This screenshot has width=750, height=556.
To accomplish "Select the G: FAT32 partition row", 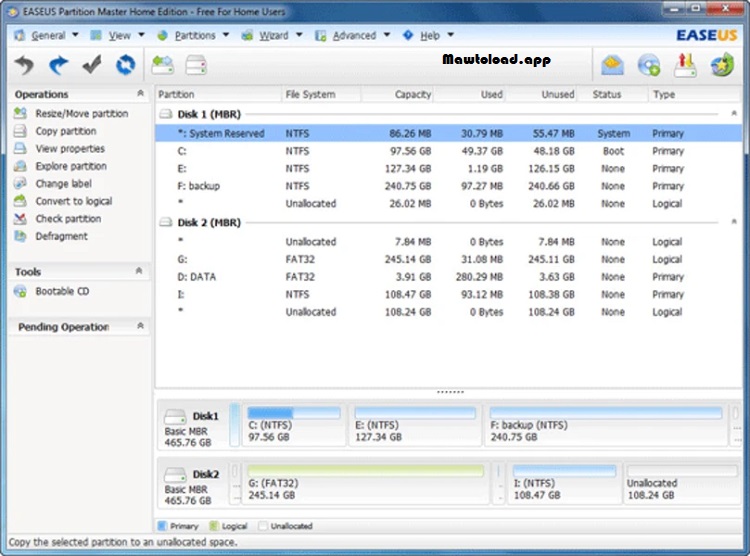I will point(448,259).
